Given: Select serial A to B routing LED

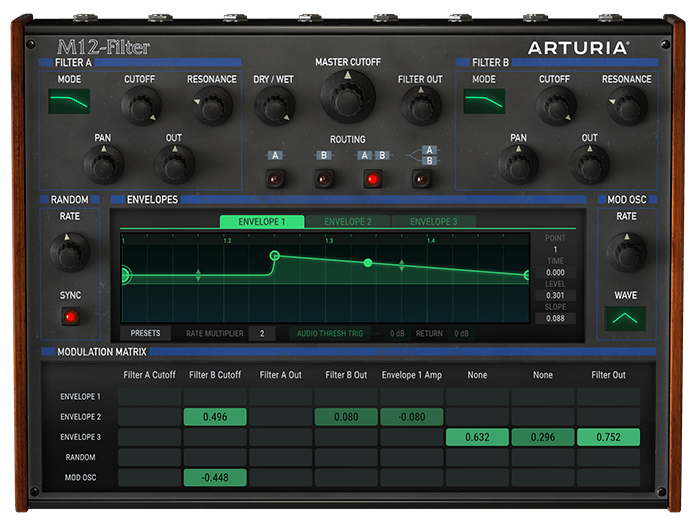Looking at the screenshot, I should point(373,179).
